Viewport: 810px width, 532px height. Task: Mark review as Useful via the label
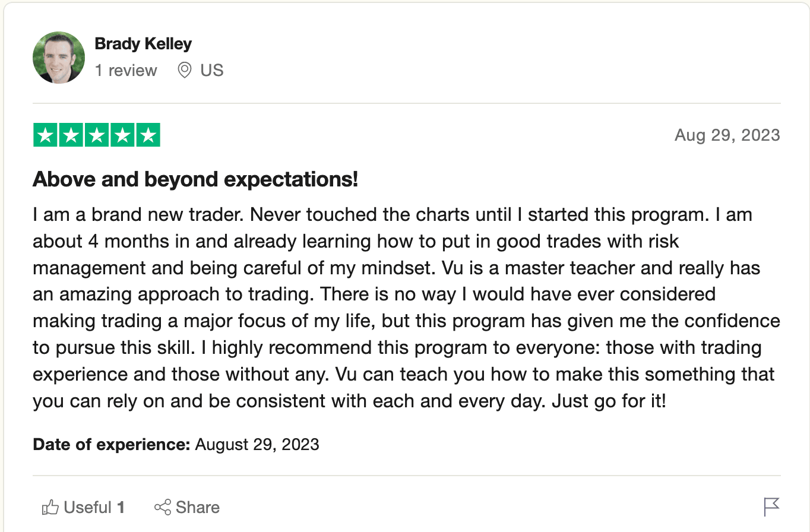click(87, 508)
